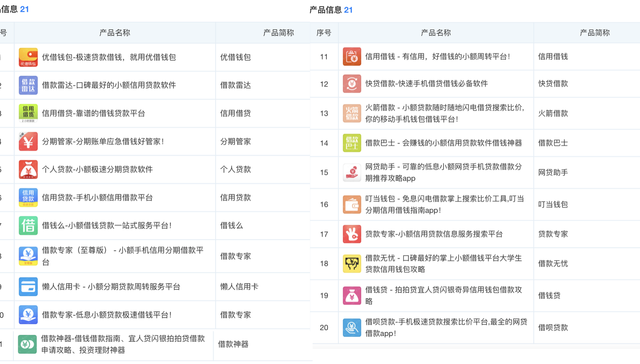The width and height of the screenshot is (640, 364).
Task: Click the 分期管家 red yen icon
Action: click(x=28, y=142)
